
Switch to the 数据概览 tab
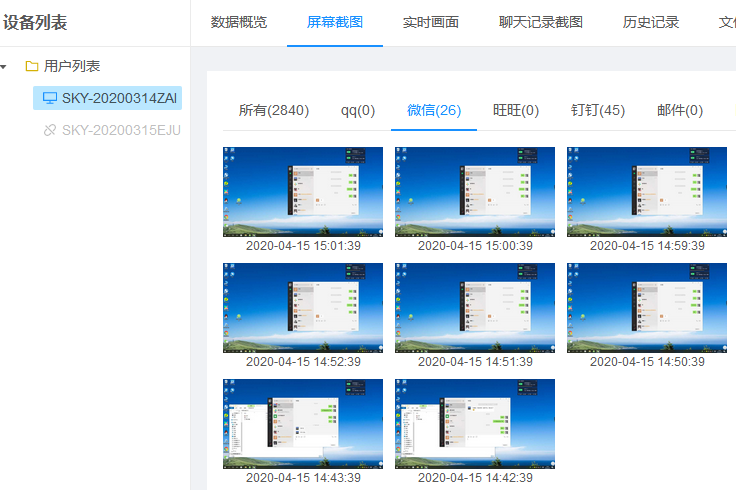238,22
